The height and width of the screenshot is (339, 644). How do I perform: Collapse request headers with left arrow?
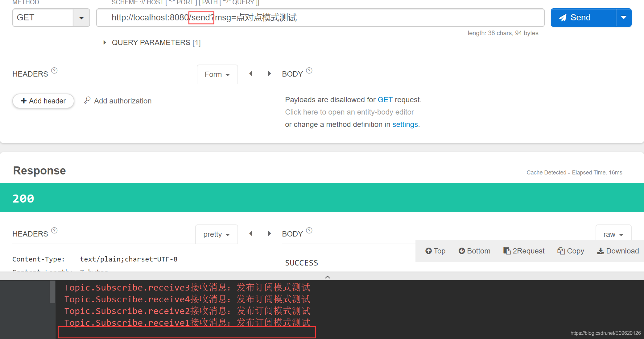[251, 73]
